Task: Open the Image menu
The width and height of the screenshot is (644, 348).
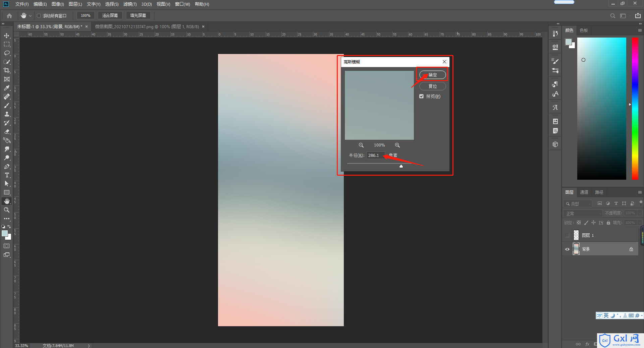Action: pos(58,4)
